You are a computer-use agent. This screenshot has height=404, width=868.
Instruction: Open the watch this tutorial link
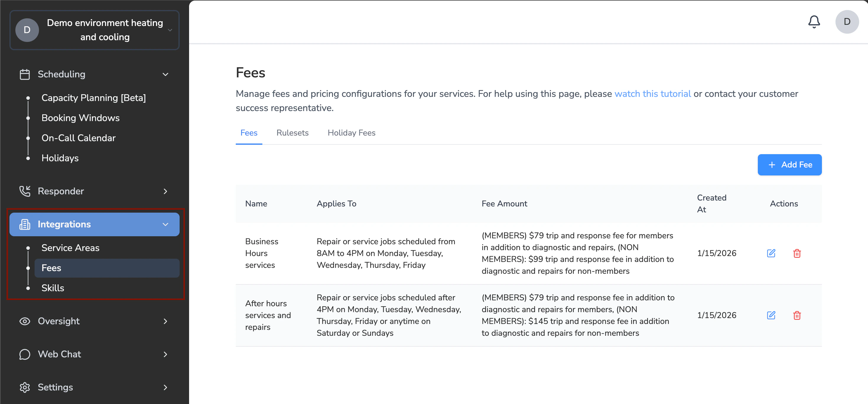(x=652, y=94)
